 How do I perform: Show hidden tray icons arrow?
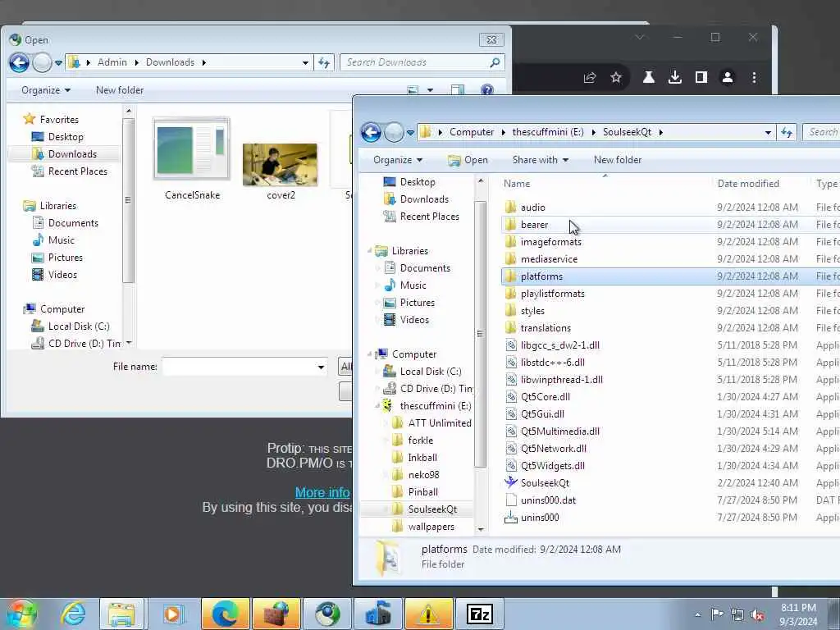click(x=697, y=614)
